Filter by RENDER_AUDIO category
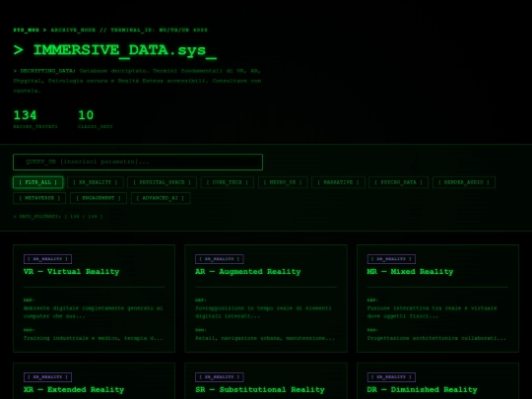Image resolution: width=532 pixels, height=399 pixels. pos(464,182)
